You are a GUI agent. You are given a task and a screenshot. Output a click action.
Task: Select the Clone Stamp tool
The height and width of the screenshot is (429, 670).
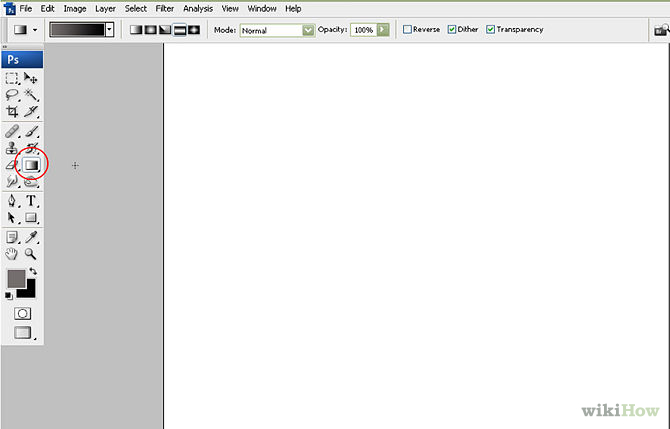point(12,148)
